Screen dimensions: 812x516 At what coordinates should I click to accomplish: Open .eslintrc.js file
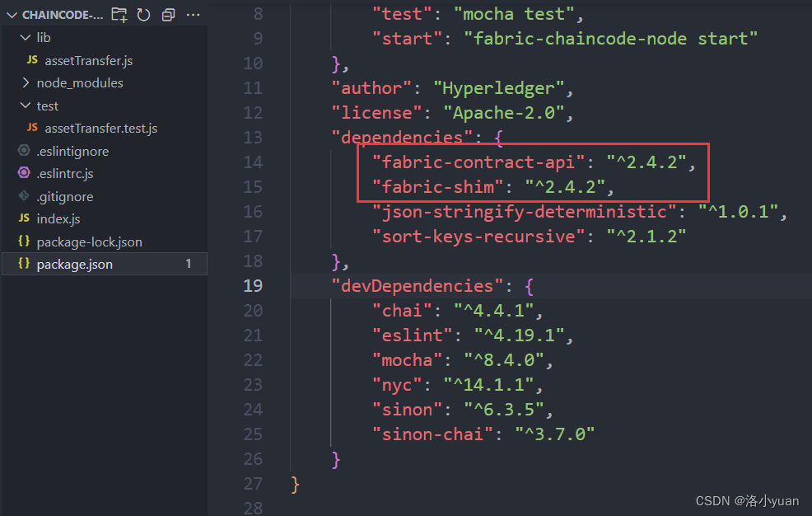point(65,174)
